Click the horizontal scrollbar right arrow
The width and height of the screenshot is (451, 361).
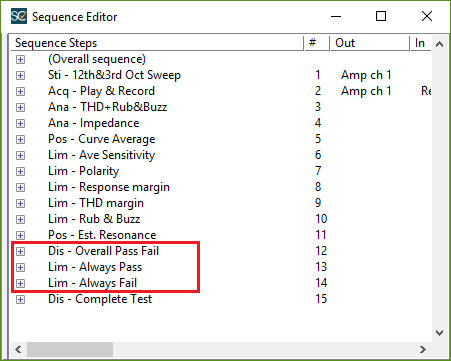[x=423, y=349]
